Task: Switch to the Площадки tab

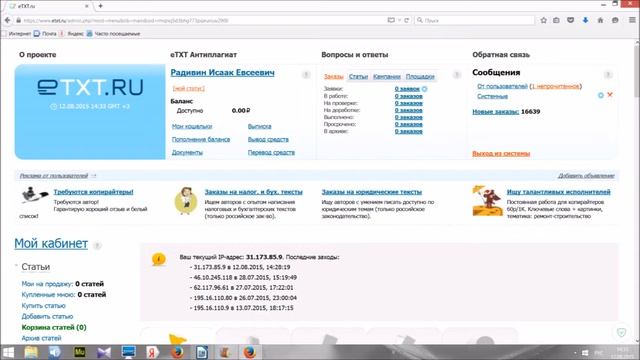Action: click(420, 76)
